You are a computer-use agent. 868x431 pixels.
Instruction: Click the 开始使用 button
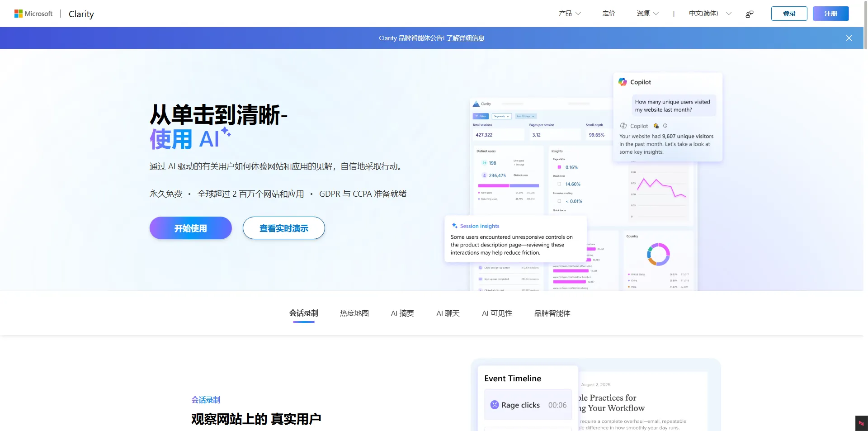(x=191, y=228)
